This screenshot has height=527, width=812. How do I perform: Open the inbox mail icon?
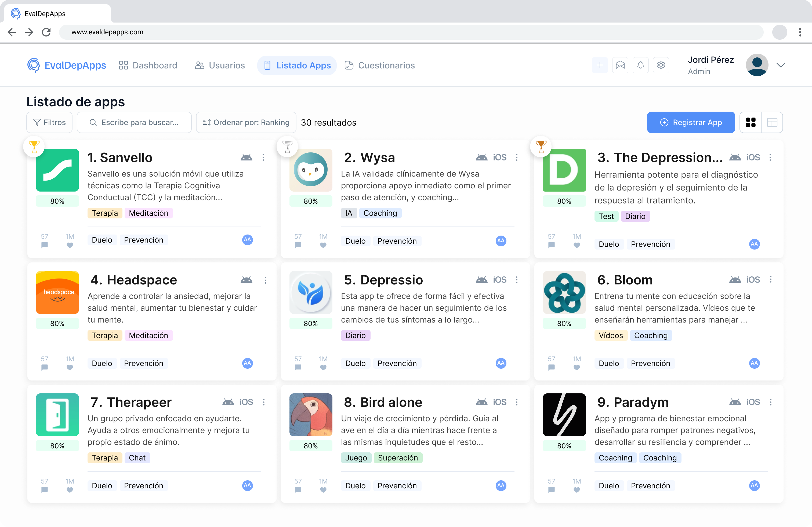coord(620,65)
